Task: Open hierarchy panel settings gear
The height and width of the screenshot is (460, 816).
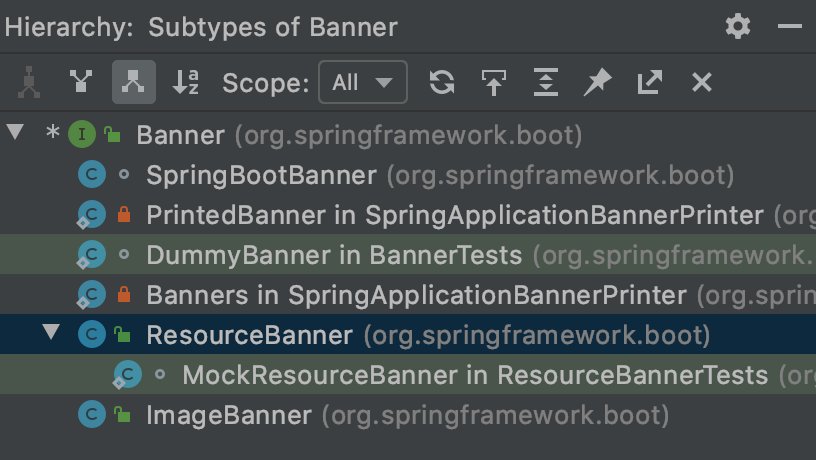Action: click(x=738, y=26)
